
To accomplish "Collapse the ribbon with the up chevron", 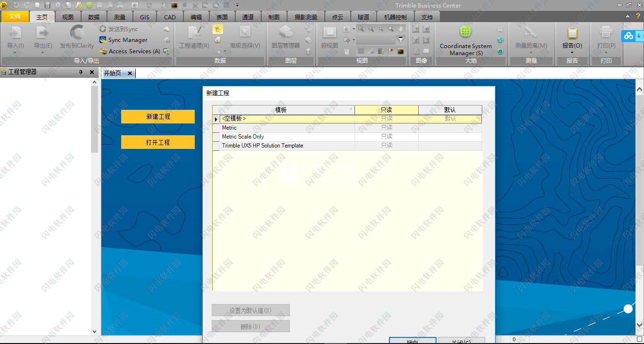I will [x=628, y=16].
